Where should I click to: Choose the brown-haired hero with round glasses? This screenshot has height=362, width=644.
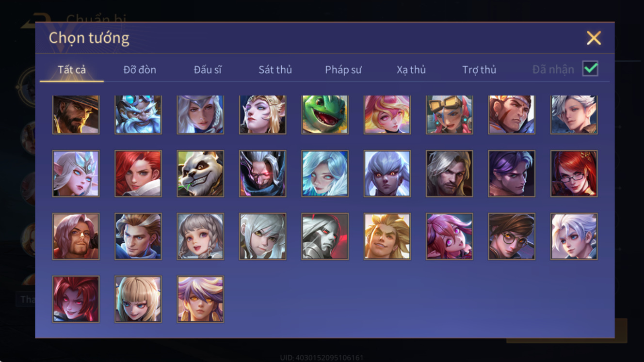point(512,236)
